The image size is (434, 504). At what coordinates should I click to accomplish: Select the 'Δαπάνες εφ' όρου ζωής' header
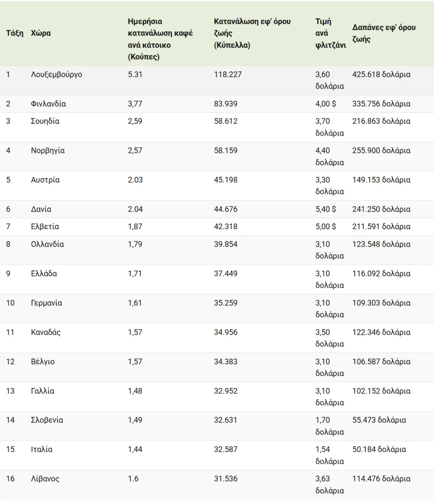coord(384,33)
